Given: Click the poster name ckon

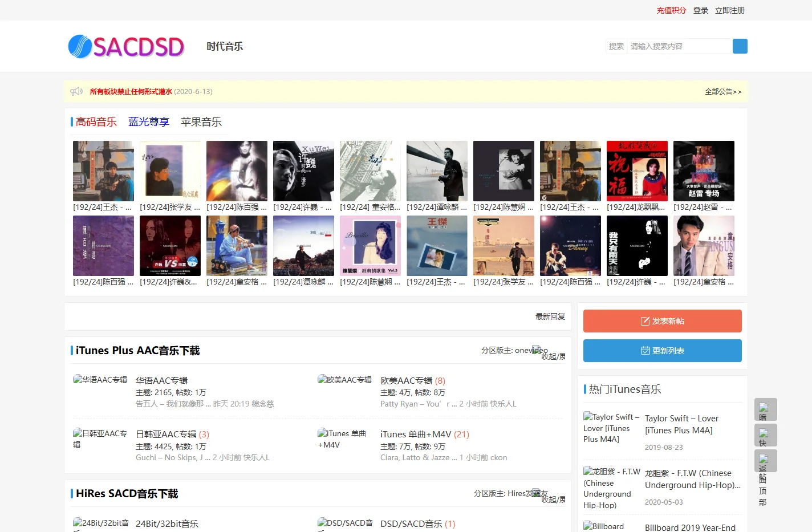Looking at the screenshot, I should pos(498,457).
